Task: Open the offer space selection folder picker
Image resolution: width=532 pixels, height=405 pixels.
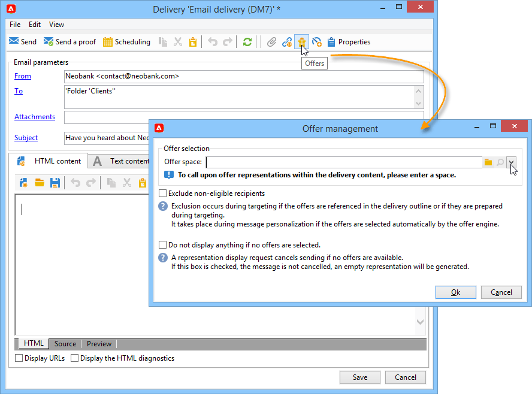Action: click(488, 162)
